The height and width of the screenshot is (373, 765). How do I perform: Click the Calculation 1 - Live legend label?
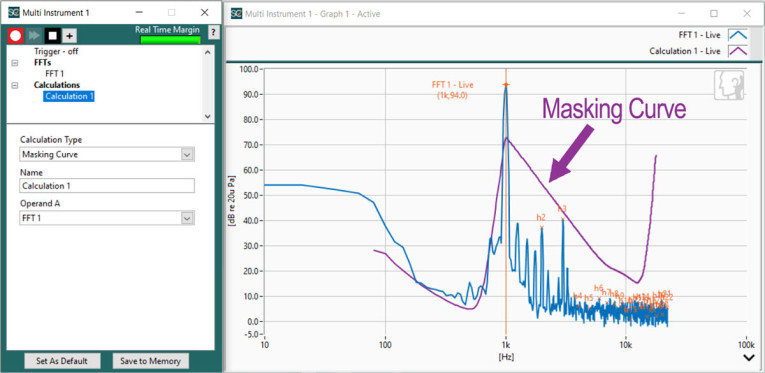pyautogui.click(x=684, y=51)
